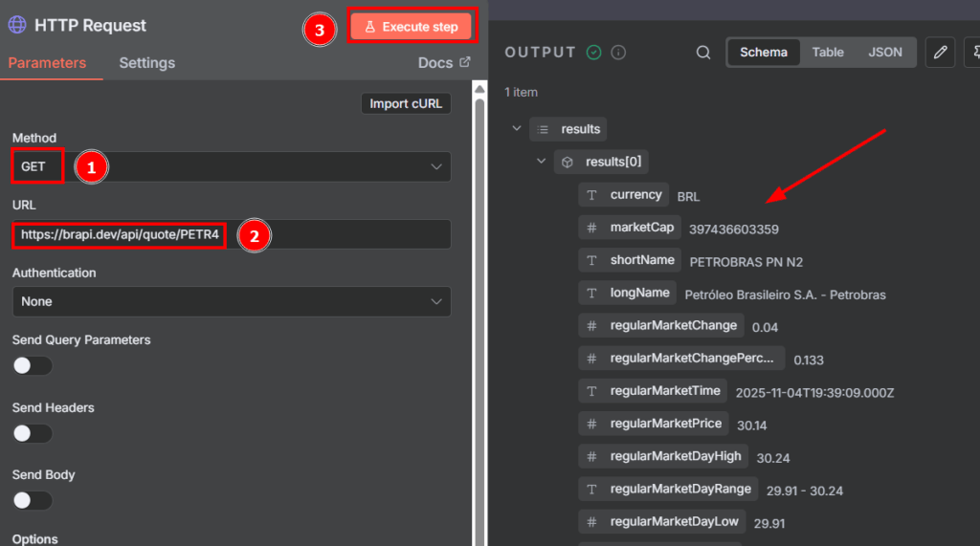
Task: Click the output info icon
Action: [618, 53]
